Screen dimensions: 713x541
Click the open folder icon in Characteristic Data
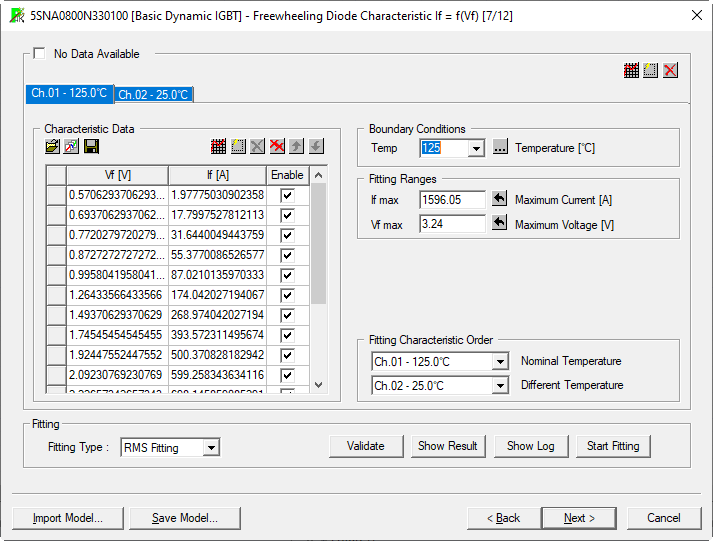click(53, 147)
